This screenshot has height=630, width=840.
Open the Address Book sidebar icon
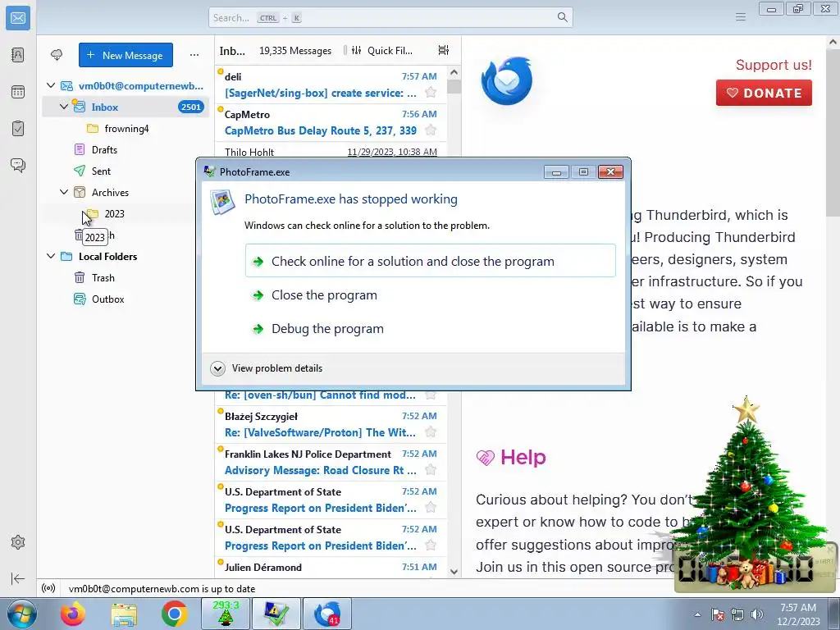tap(18, 55)
